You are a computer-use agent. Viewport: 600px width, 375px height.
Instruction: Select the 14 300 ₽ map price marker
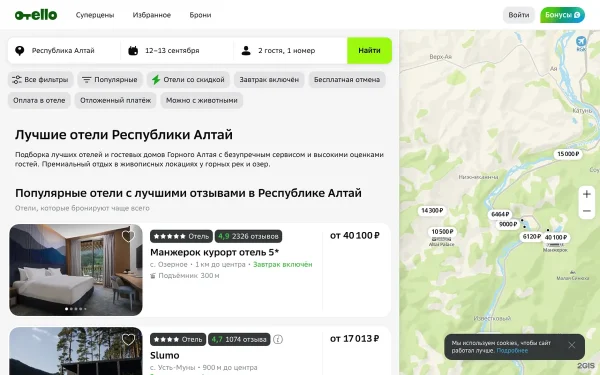click(x=432, y=210)
